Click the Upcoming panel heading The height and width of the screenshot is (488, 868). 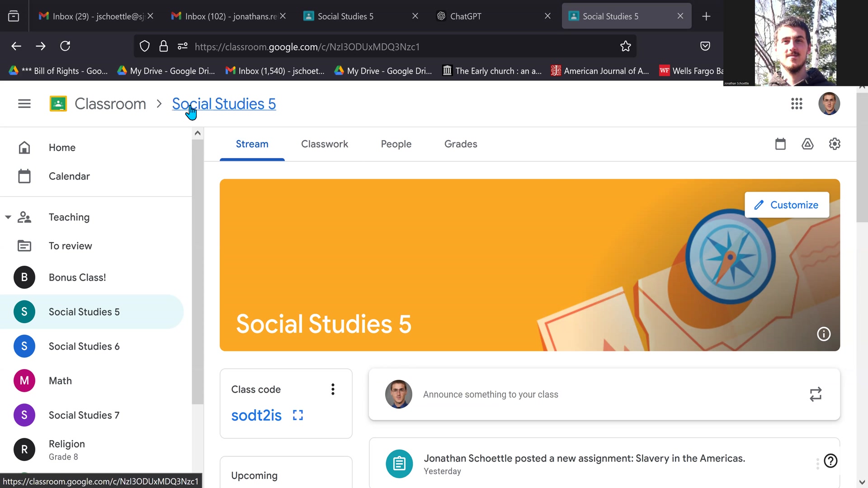point(254,476)
